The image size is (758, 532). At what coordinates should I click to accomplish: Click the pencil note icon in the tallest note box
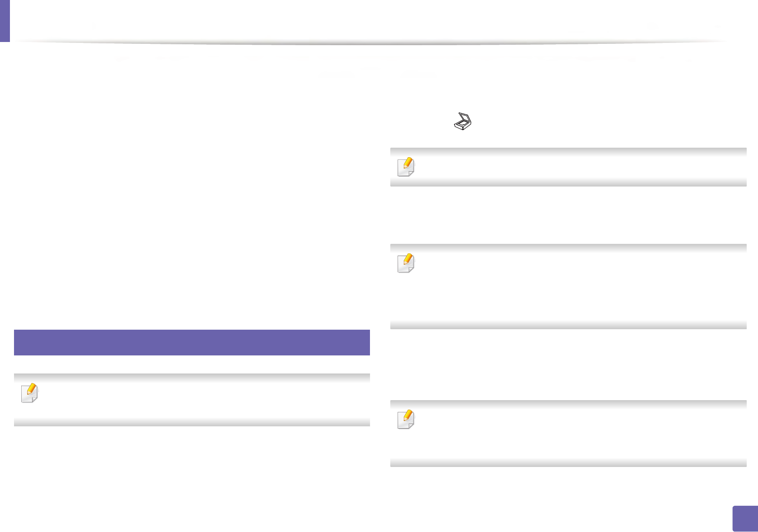(406, 263)
